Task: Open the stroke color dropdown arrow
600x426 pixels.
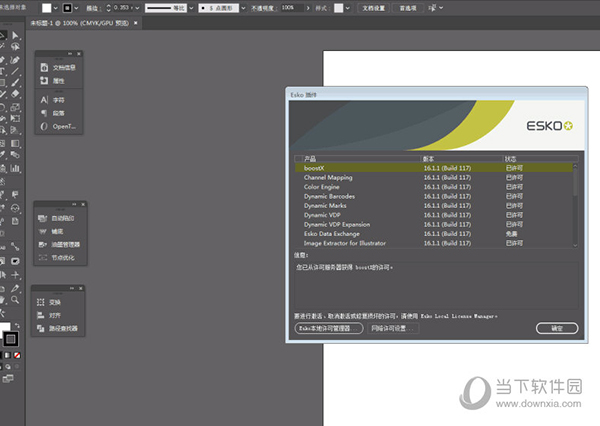Action: (x=76, y=8)
